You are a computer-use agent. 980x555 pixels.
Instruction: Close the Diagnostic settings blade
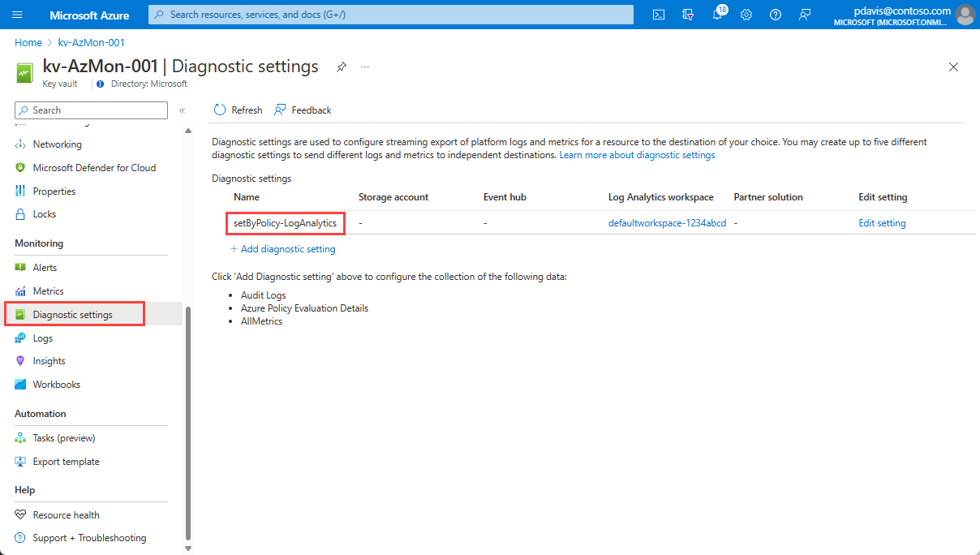pyautogui.click(x=953, y=67)
